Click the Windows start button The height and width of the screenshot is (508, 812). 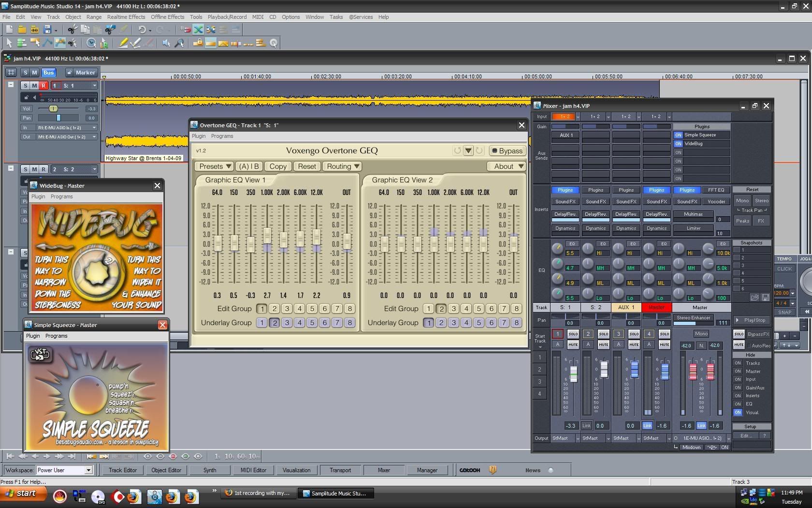point(24,493)
